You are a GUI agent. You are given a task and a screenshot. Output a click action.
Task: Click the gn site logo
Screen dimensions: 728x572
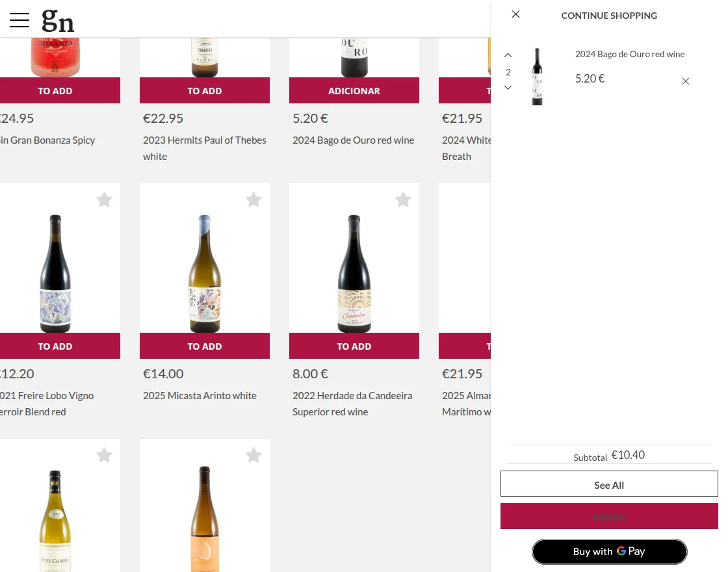[x=58, y=21]
